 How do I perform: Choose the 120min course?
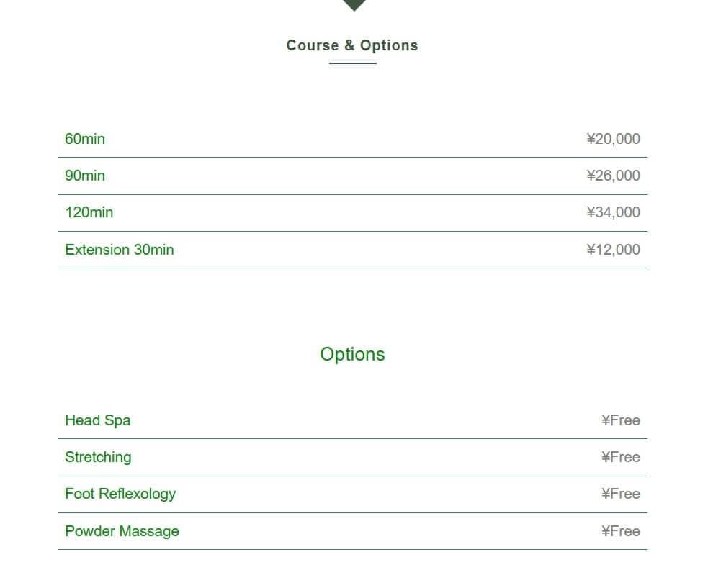point(89,212)
